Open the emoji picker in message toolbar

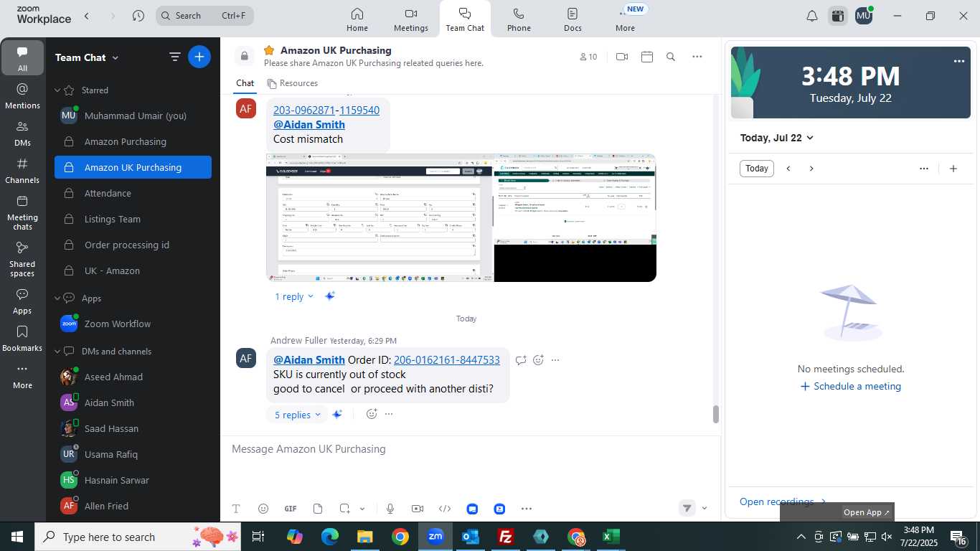click(x=263, y=509)
